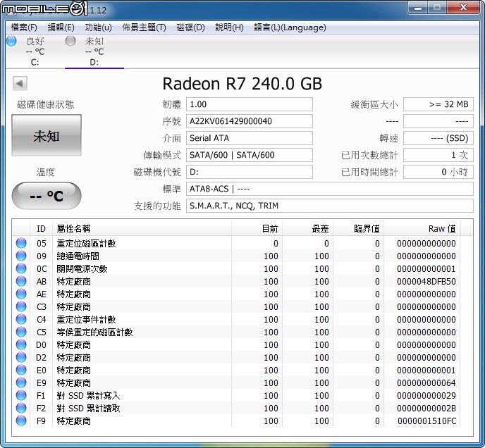Click buffer size field >= 32 MB
Viewport: 485px width, 448px height.
tap(438, 104)
